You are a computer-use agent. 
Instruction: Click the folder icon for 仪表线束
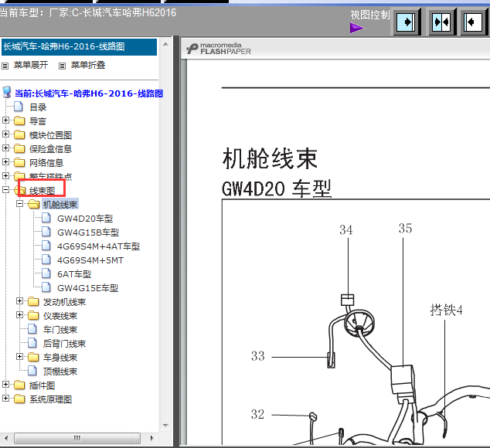(x=33, y=316)
